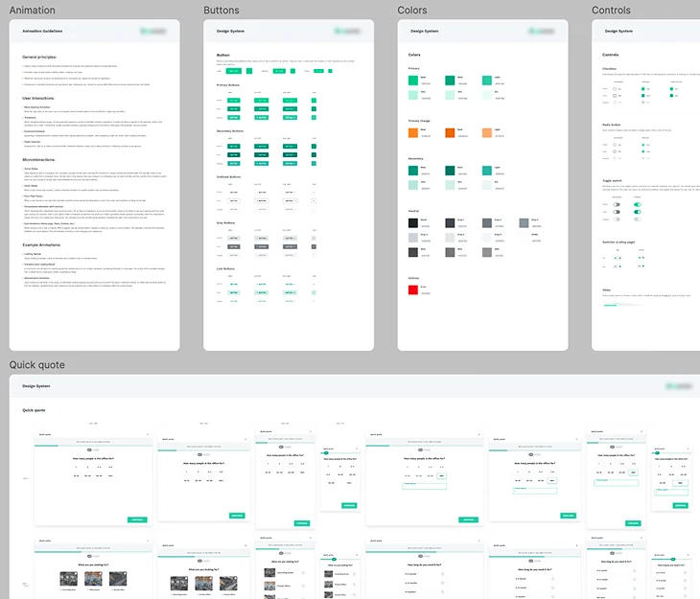This screenshot has width=700, height=599.
Task: Click the 'User Interactions:' heading
Action: [38, 98]
